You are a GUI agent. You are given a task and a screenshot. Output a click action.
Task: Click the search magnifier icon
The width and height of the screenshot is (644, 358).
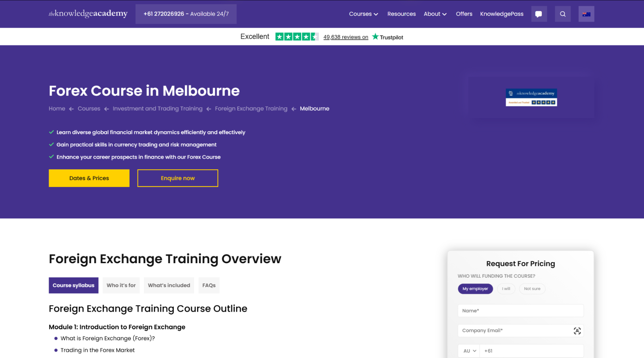(562, 14)
